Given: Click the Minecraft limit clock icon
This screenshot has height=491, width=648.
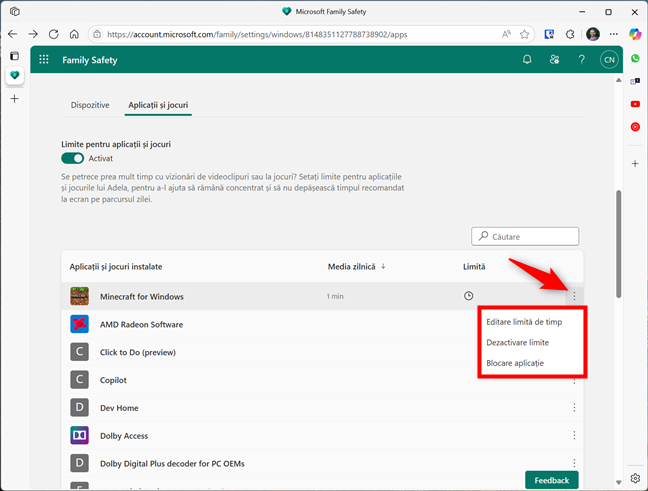Looking at the screenshot, I should coord(468,296).
